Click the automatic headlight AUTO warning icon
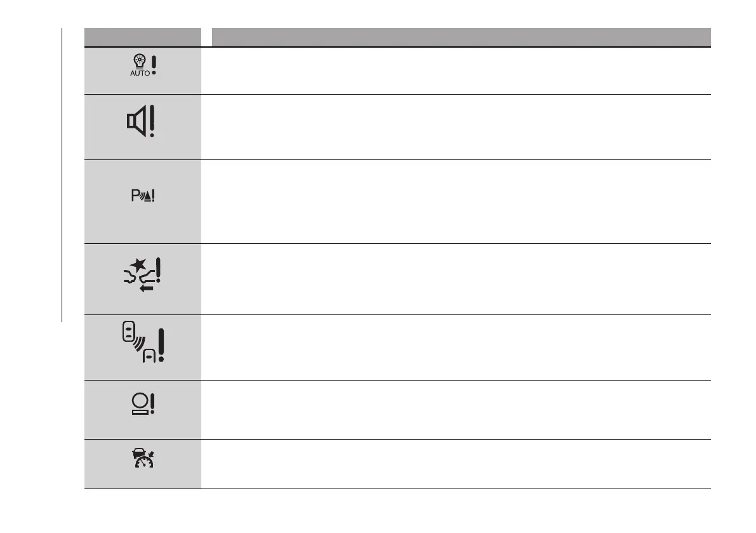Image resolution: width=756 pixels, height=533 pixels. pyautogui.click(x=143, y=66)
